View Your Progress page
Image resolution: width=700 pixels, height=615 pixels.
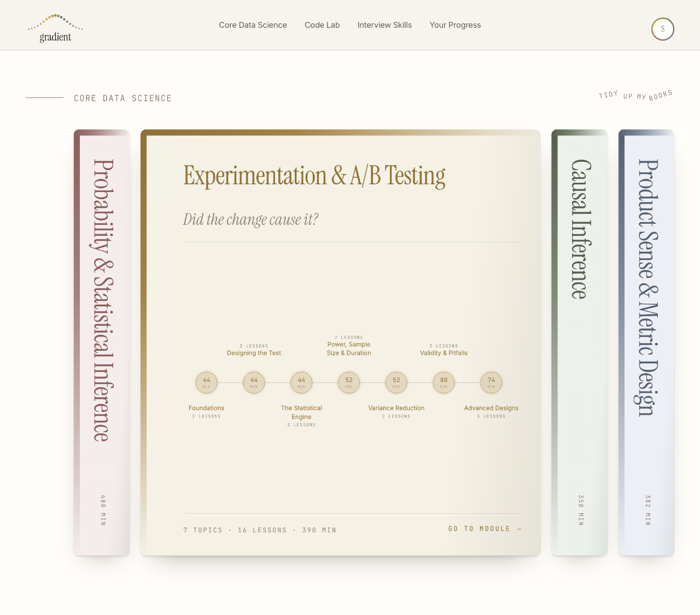[455, 25]
